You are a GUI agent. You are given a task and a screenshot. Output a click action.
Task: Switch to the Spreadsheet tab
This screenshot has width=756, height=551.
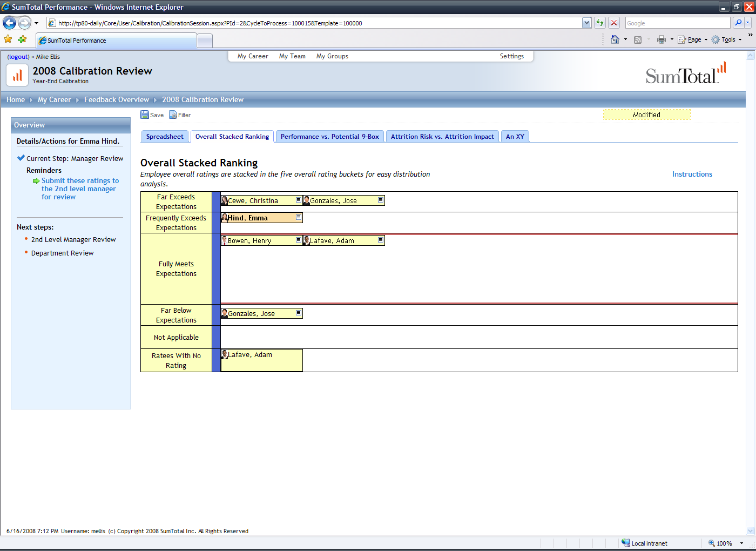click(x=165, y=137)
